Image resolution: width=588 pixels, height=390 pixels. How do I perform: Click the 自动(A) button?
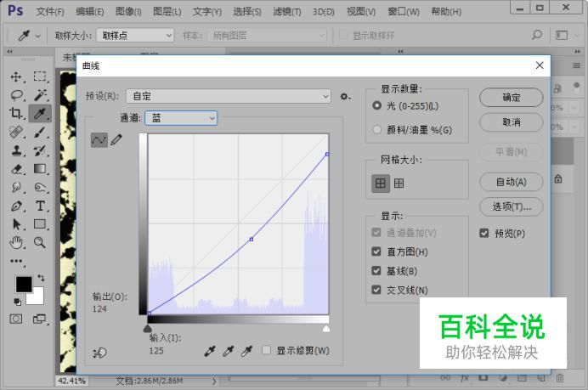[512, 182]
